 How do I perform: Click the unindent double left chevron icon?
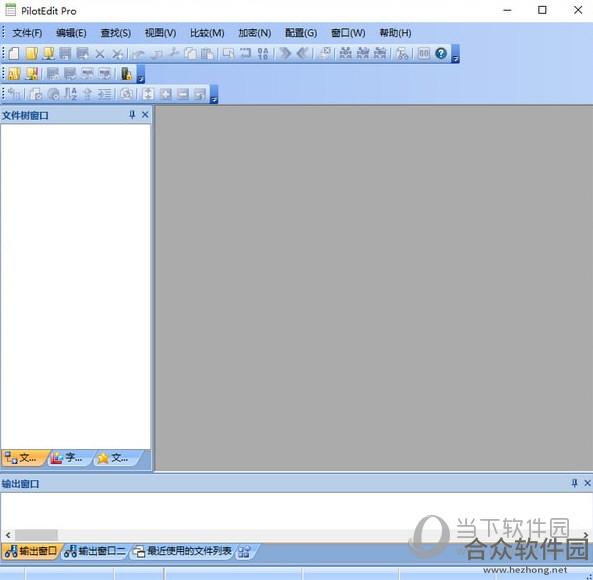click(303, 53)
